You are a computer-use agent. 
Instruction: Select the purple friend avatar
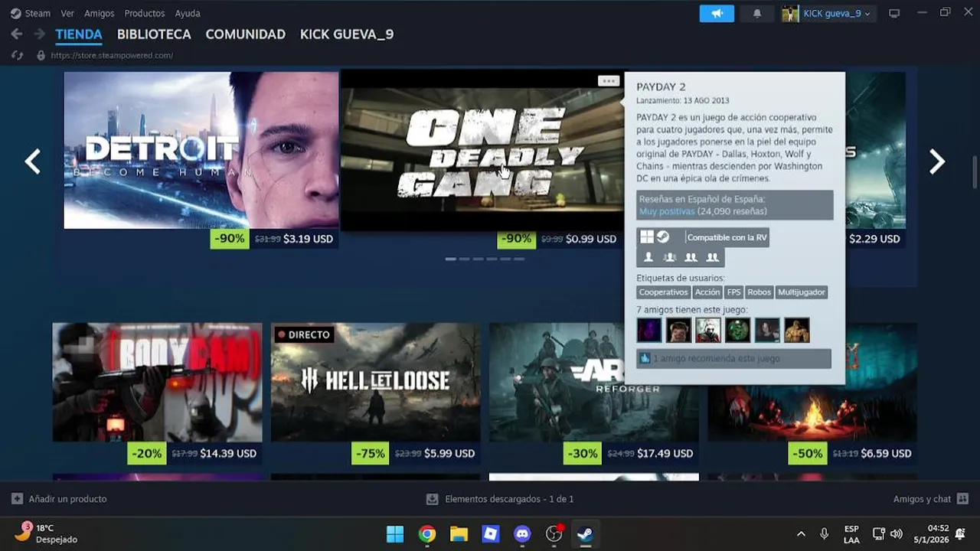coord(649,331)
